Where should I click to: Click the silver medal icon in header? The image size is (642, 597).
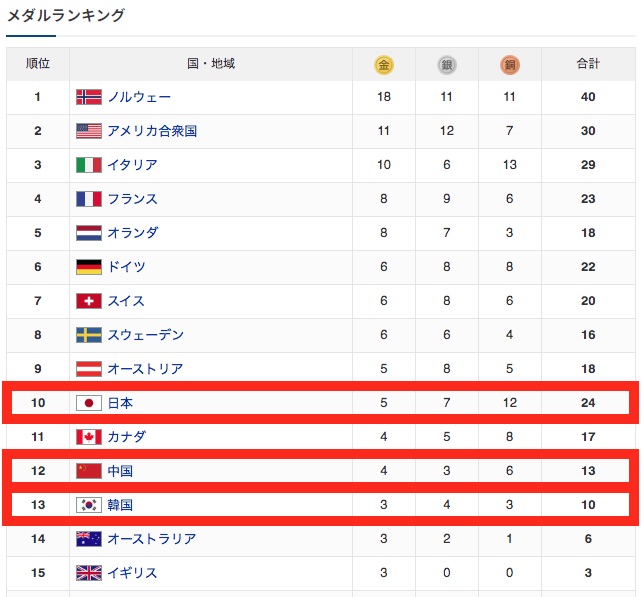[447, 65]
